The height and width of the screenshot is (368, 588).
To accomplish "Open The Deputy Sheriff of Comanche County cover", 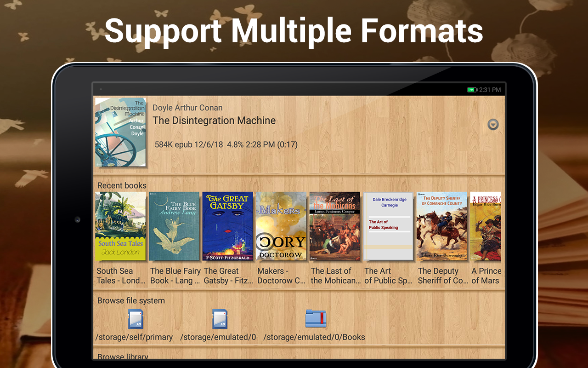I will pos(442,226).
